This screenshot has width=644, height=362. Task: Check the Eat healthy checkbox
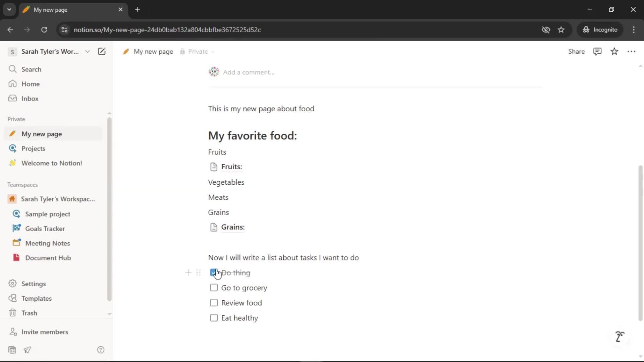tap(214, 318)
